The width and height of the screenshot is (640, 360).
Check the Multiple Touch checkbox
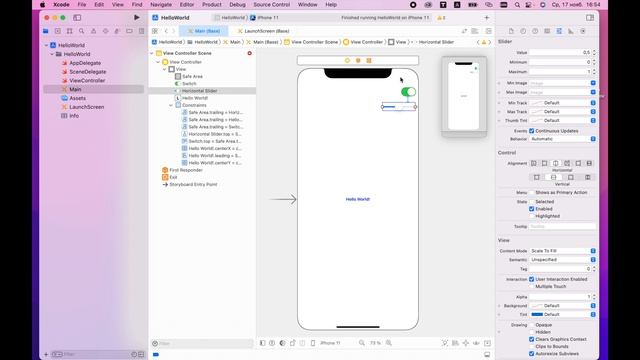pyautogui.click(x=531, y=286)
